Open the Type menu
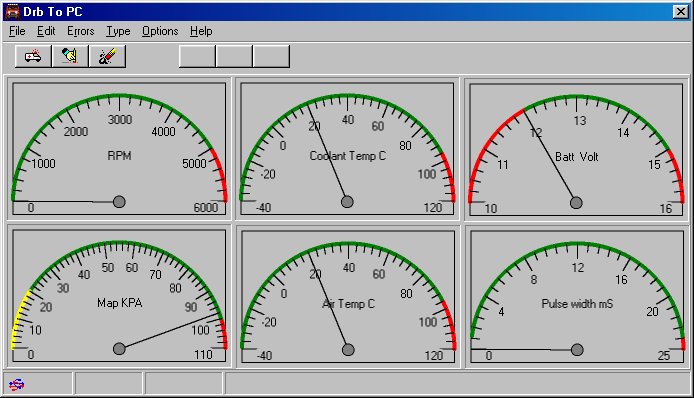 click(x=118, y=31)
